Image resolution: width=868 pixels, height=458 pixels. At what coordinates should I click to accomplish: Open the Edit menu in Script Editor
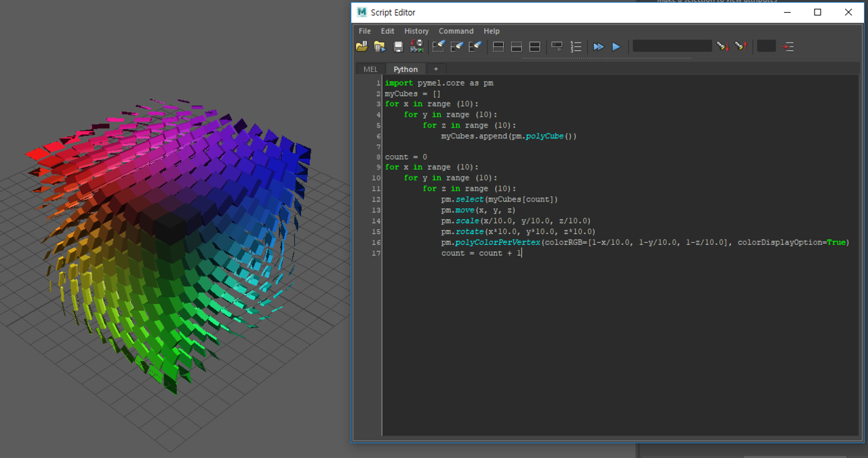point(387,31)
